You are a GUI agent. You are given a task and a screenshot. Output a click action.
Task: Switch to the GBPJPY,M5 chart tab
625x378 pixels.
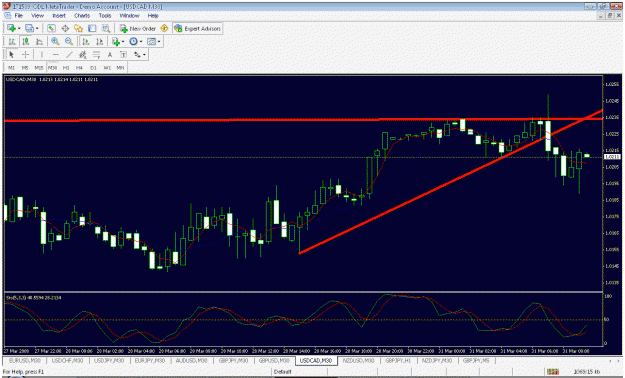476,360
